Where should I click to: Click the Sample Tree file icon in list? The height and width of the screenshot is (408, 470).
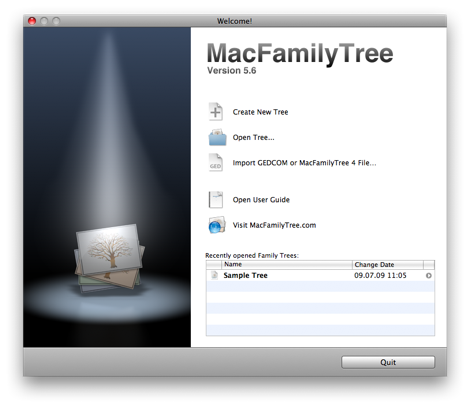coord(214,275)
